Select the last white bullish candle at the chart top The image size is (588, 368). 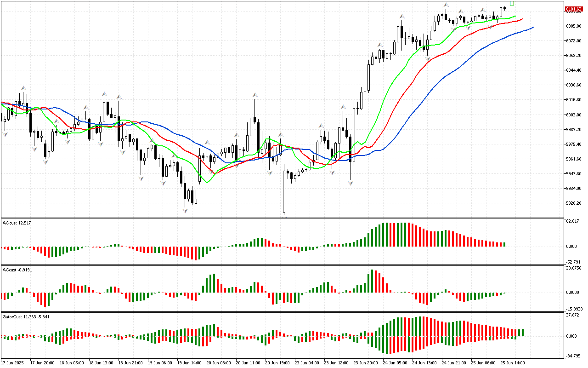click(x=501, y=12)
